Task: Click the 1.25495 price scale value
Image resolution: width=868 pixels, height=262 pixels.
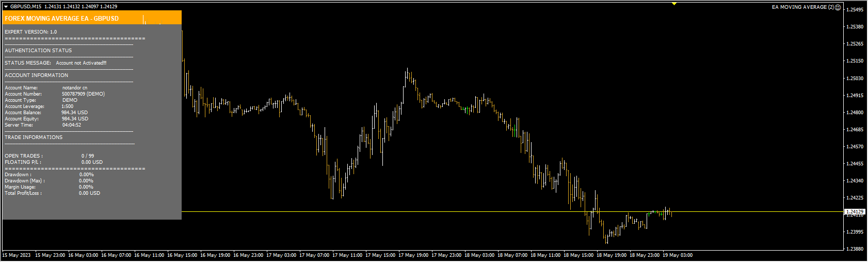Action: pyautogui.click(x=855, y=10)
